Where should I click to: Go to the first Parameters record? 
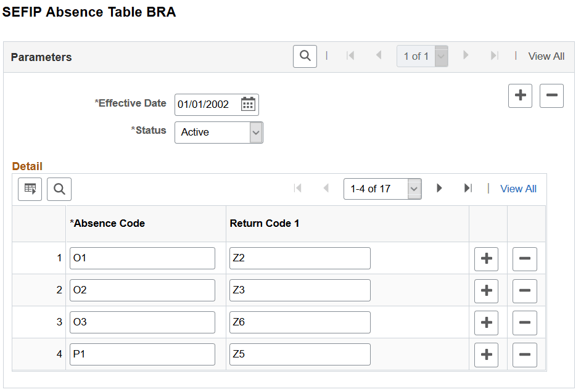point(350,55)
